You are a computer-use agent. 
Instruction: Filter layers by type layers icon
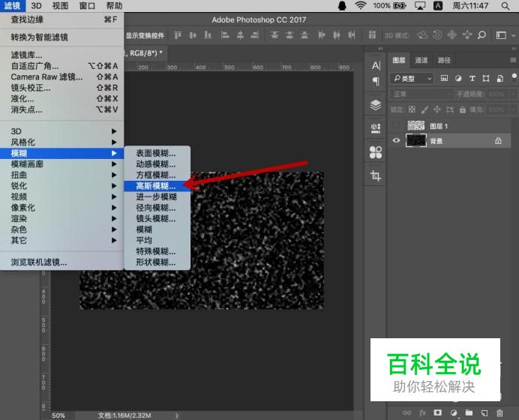click(x=472, y=79)
